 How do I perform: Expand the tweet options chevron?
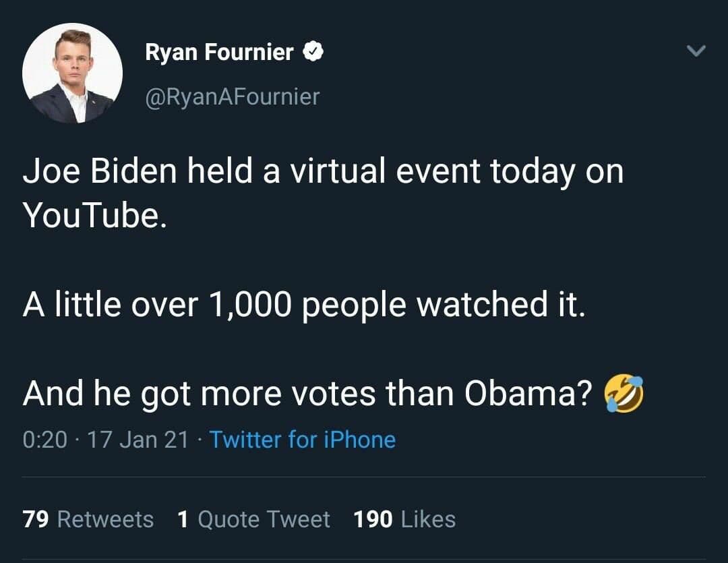click(696, 51)
